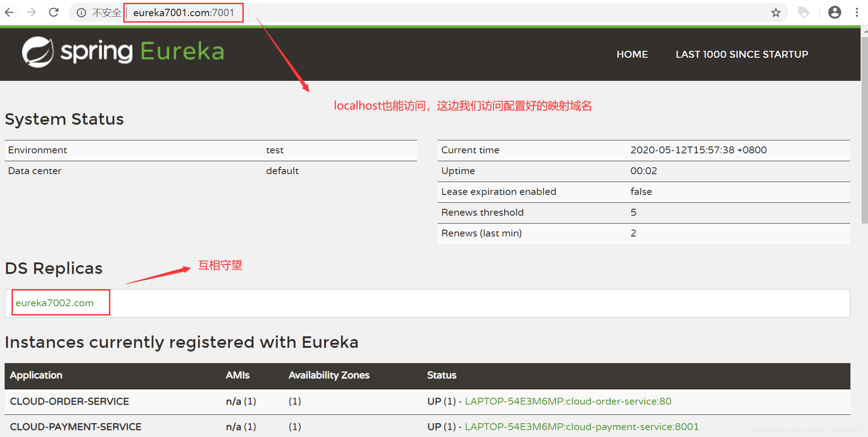Click the Renews (last min) value 2

(633, 233)
